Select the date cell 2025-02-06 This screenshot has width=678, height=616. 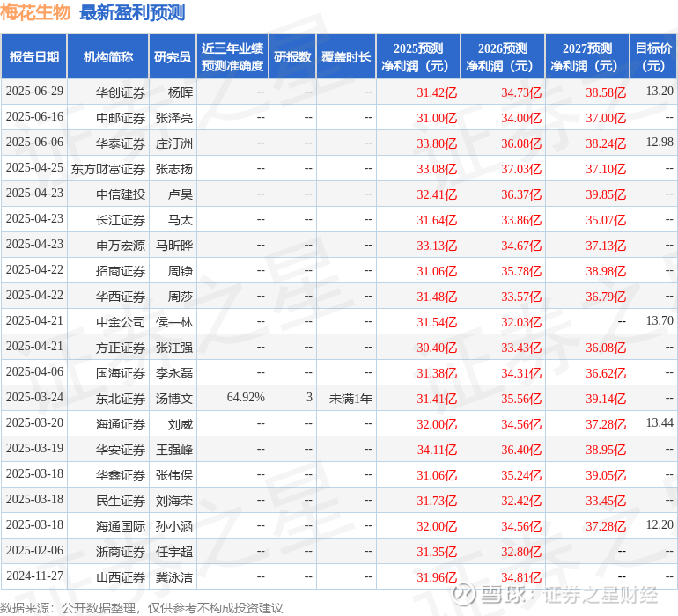click(34, 550)
